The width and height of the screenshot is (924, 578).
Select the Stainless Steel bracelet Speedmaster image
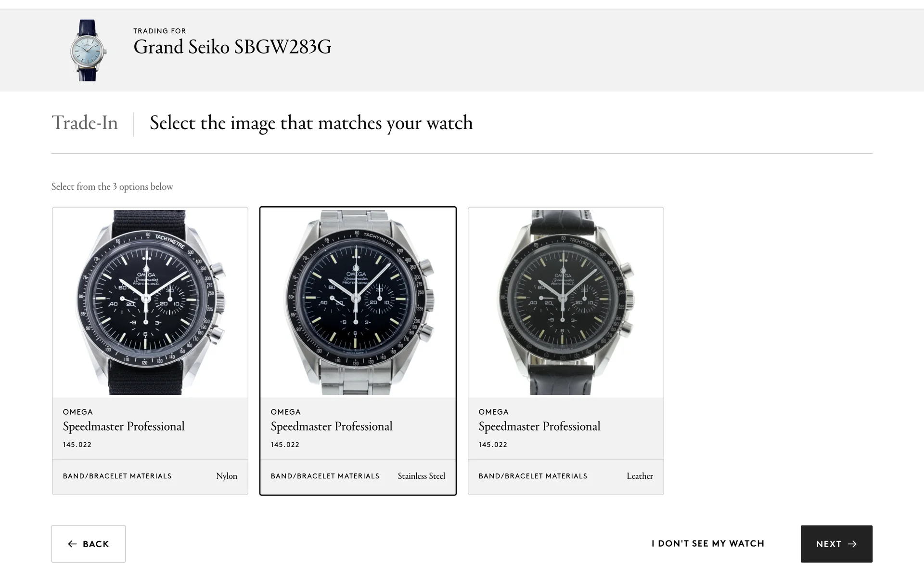pyautogui.click(x=358, y=302)
